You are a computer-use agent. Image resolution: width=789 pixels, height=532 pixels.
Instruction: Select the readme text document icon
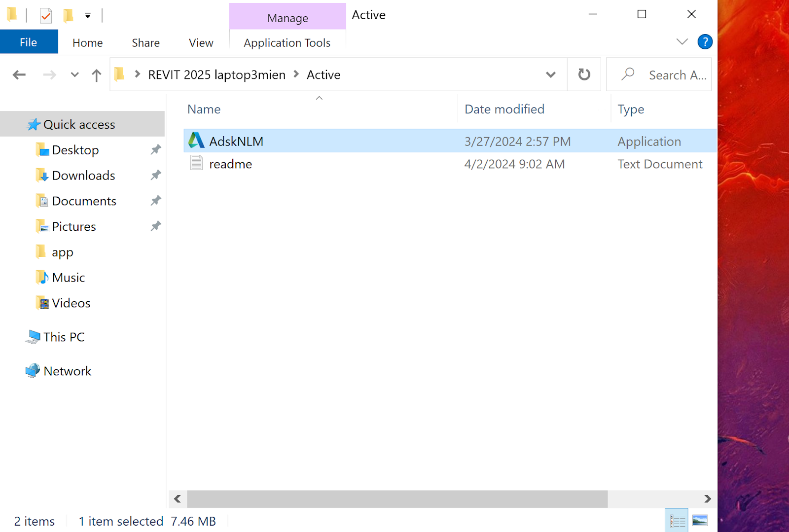(x=196, y=163)
